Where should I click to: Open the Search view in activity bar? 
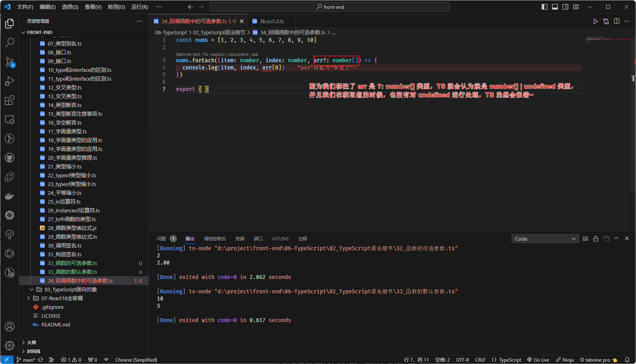pyautogui.click(x=10, y=42)
